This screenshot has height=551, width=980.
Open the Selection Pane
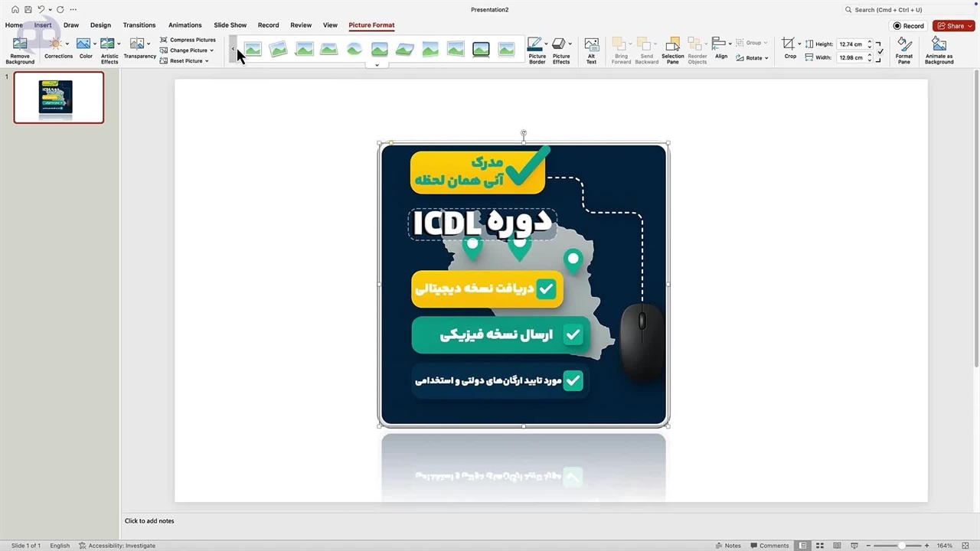(672, 50)
